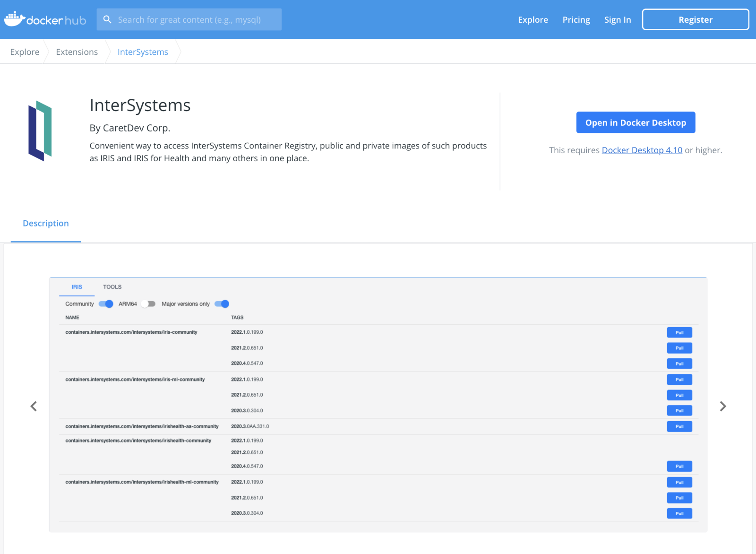Go to Pricing in top navigation
Screen dimensions: 756x554
click(x=576, y=20)
